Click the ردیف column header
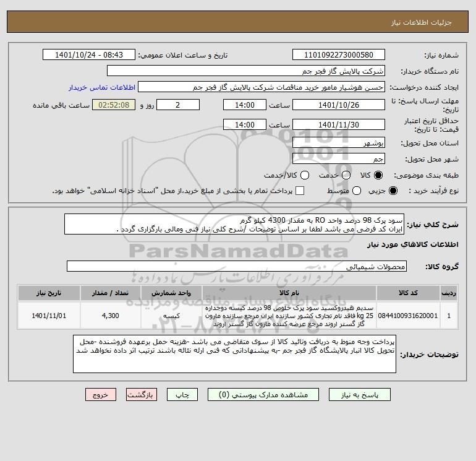476x461 pixels. pos(449,293)
